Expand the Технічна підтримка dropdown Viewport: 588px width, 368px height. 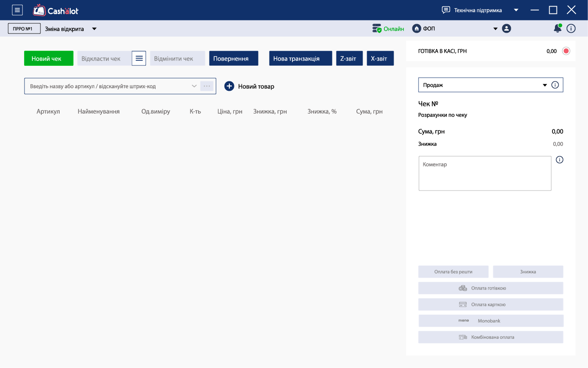516,10
